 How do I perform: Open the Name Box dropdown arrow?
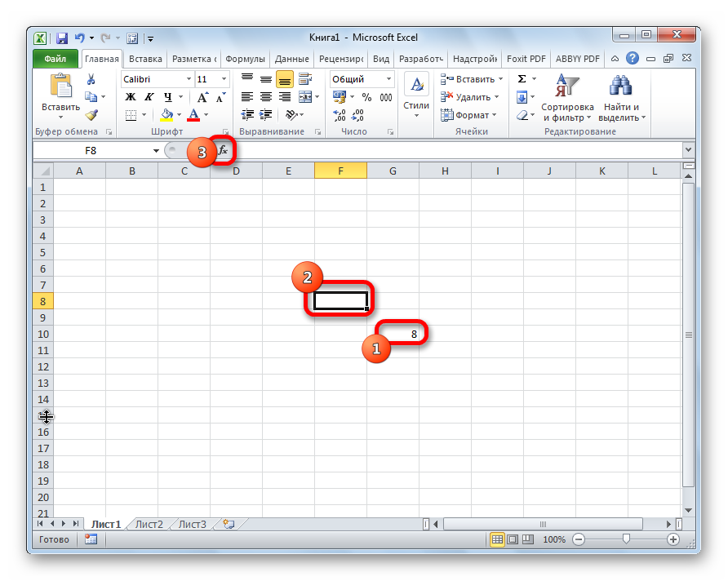pos(156,150)
